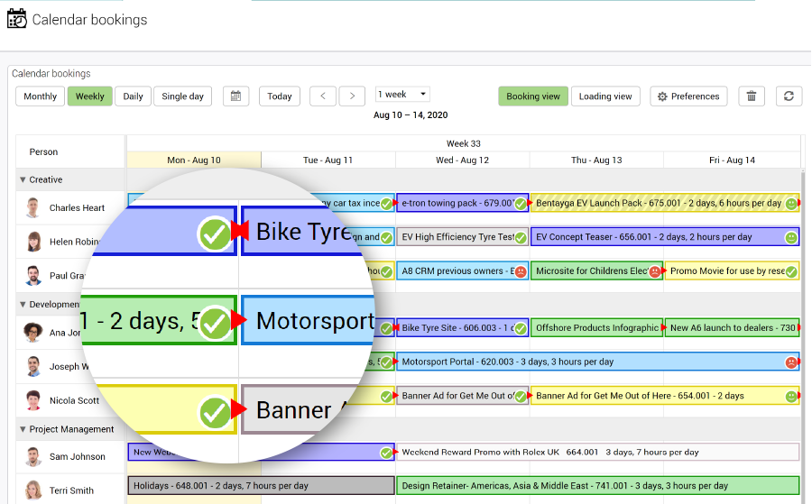Click red sad face on Motorsport Portal booking
This screenshot has width=812, height=504.
pyautogui.click(x=790, y=362)
